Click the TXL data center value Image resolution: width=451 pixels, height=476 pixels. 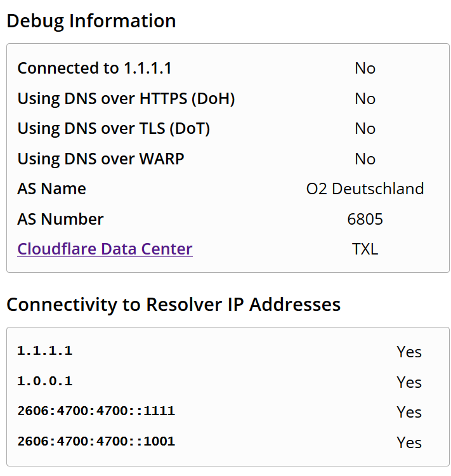click(365, 249)
